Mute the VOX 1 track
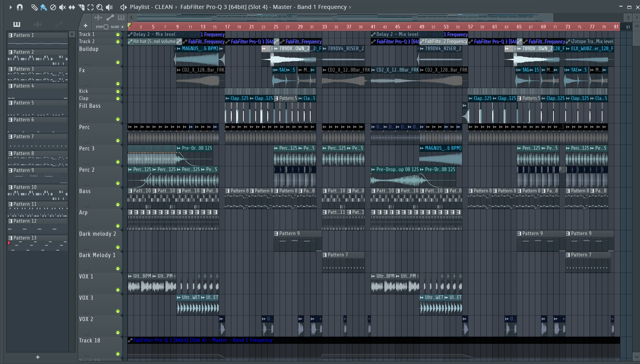640x364 pixels. [118, 290]
